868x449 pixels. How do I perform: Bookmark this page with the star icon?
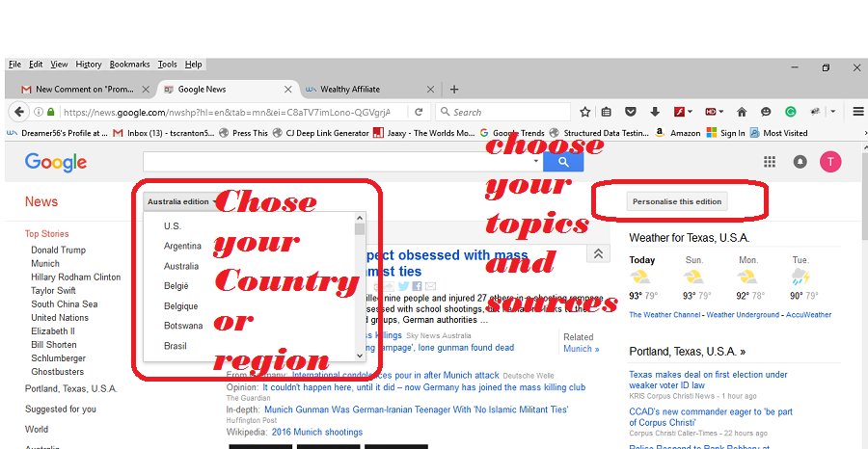[x=584, y=112]
